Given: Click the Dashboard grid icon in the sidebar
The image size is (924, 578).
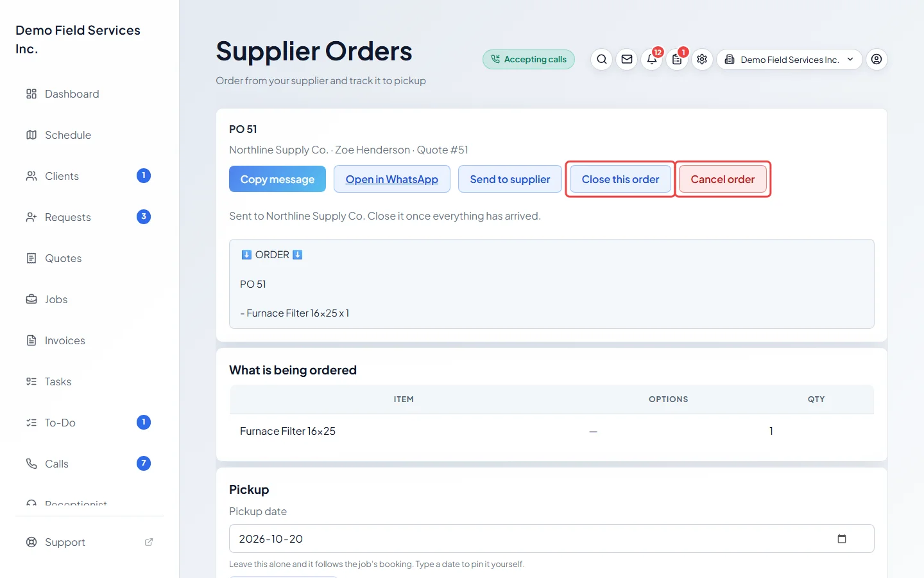Looking at the screenshot, I should [x=31, y=94].
